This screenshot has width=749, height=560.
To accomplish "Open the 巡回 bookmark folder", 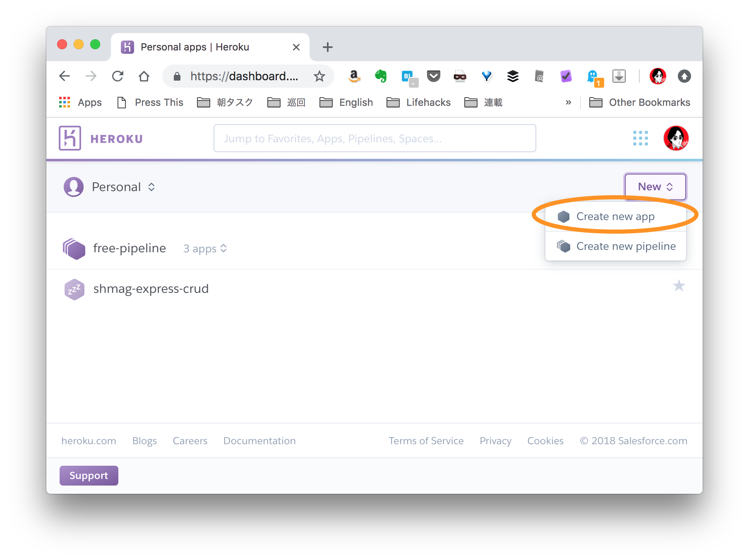I will 286,102.
